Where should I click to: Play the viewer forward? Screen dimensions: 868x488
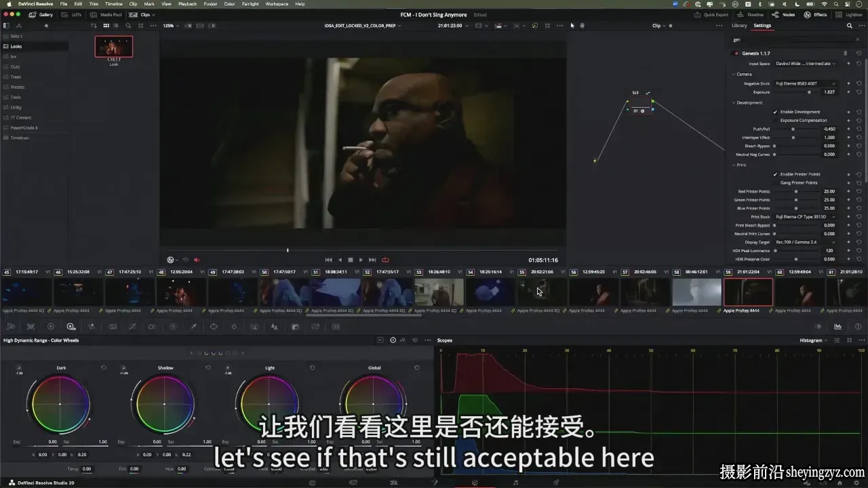361,260
